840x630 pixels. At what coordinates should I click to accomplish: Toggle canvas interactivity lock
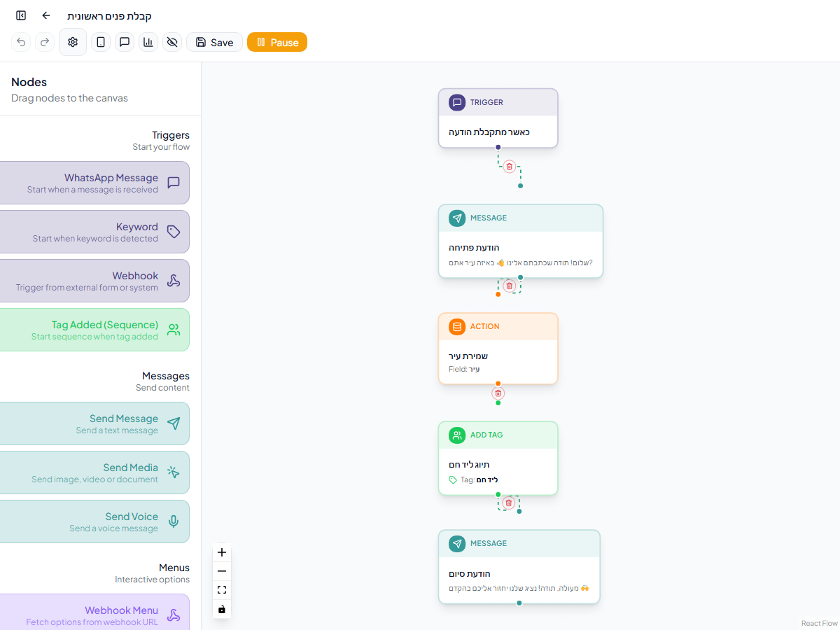coord(222,609)
